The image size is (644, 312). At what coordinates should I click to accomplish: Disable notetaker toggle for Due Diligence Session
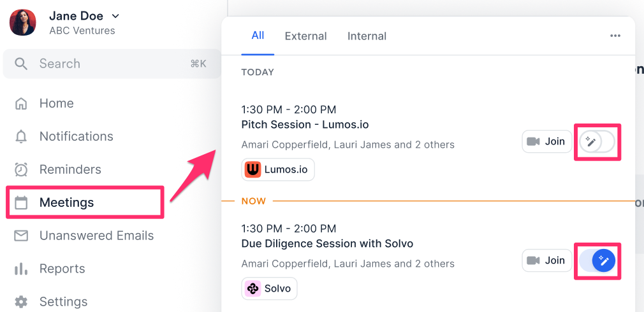tap(598, 260)
